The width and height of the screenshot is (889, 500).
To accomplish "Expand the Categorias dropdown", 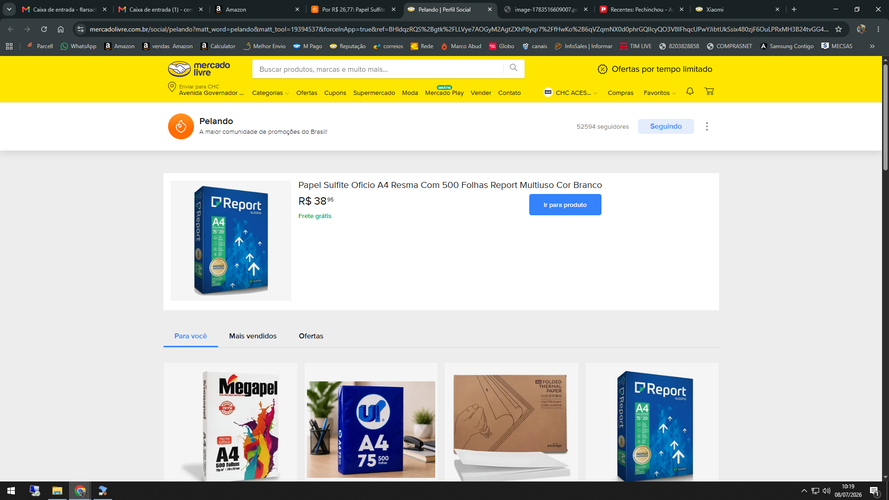I will tap(270, 93).
